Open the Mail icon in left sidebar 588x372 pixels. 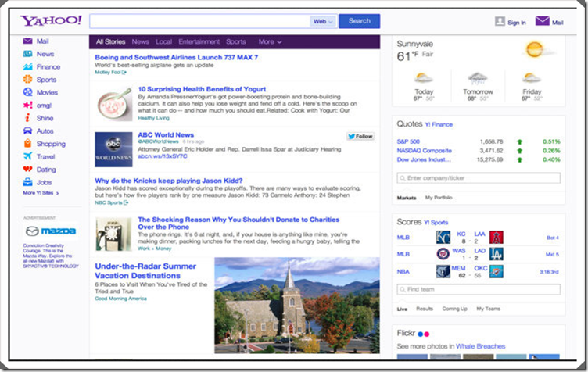click(x=27, y=41)
